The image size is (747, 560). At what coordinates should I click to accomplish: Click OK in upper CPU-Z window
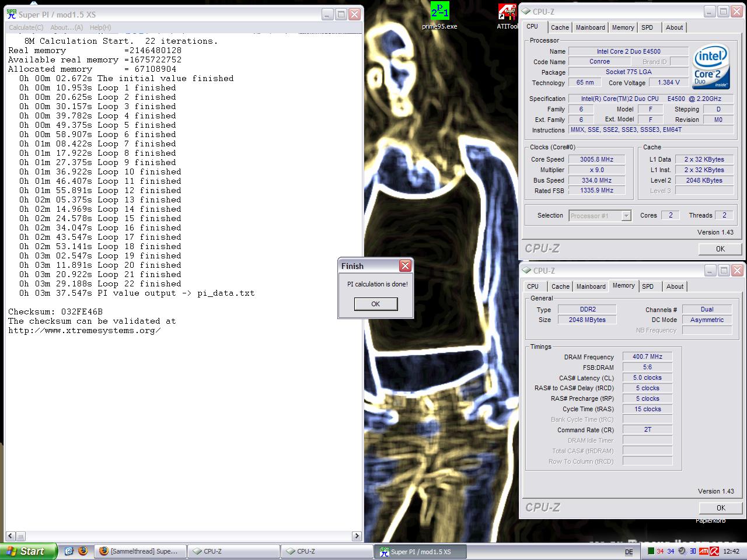(720, 249)
